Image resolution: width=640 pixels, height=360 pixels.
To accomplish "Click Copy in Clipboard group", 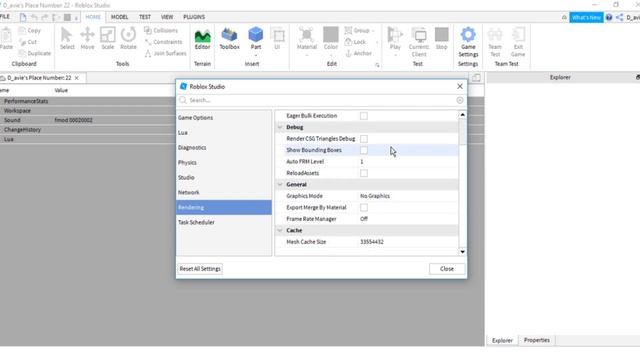I will tap(30, 31).
